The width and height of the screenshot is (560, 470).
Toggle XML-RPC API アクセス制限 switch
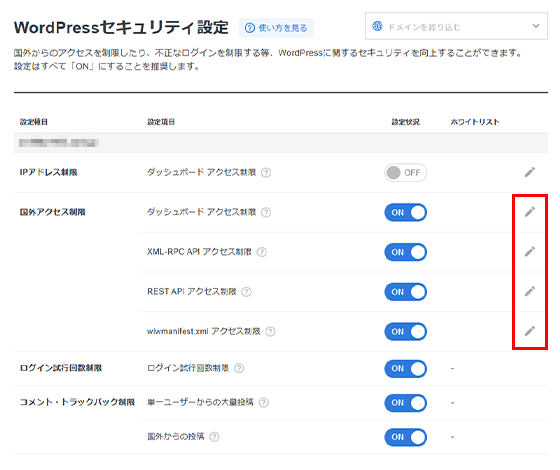click(x=405, y=252)
